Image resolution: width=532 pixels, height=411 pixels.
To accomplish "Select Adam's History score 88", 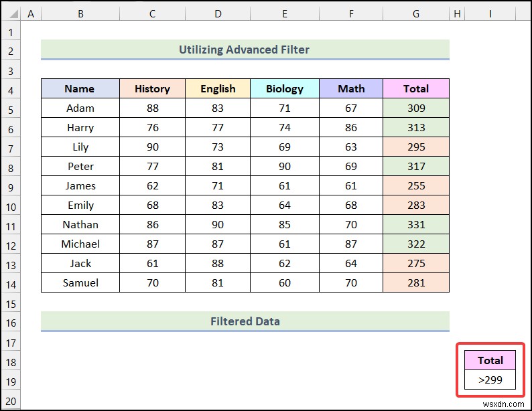I will coord(152,108).
